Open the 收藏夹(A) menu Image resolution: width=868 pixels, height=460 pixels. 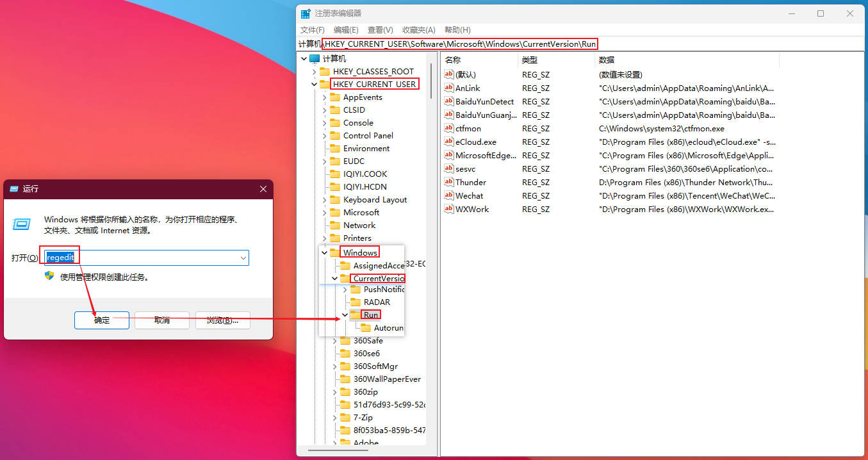pyautogui.click(x=418, y=30)
